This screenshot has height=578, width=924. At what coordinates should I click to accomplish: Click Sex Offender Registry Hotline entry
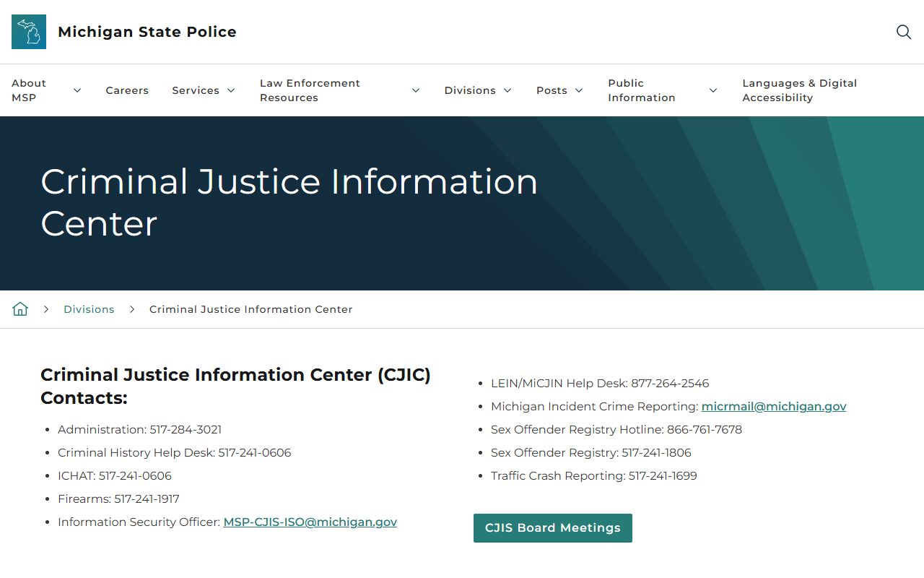click(616, 429)
